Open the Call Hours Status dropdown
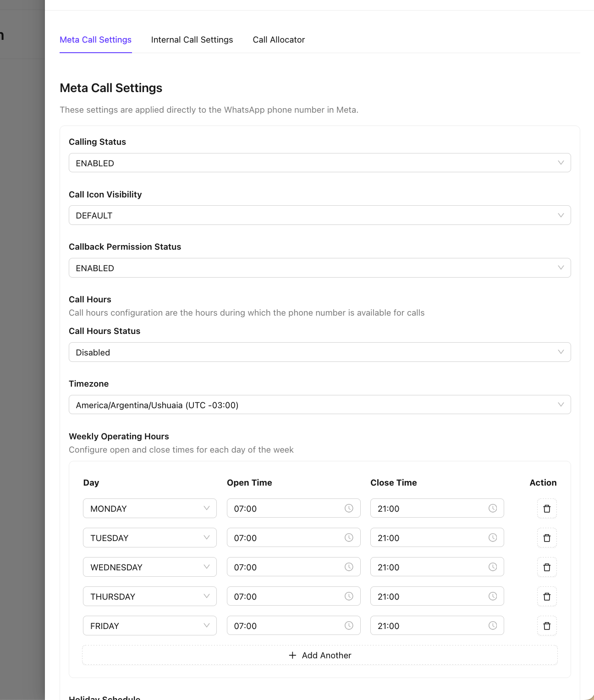 point(319,352)
